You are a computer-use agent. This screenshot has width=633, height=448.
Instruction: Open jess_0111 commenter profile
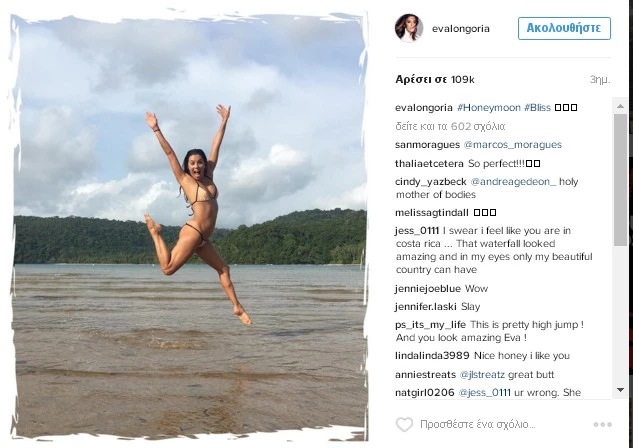pos(417,231)
